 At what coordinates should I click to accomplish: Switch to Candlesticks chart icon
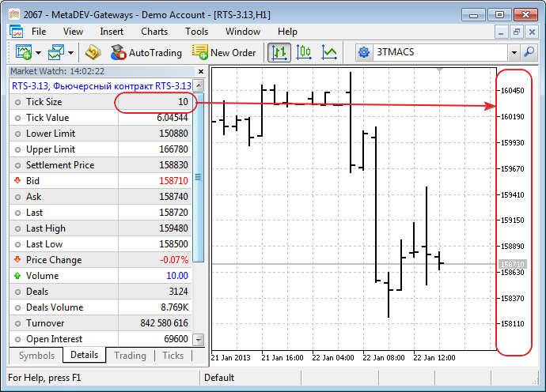pyautogui.click(x=304, y=52)
